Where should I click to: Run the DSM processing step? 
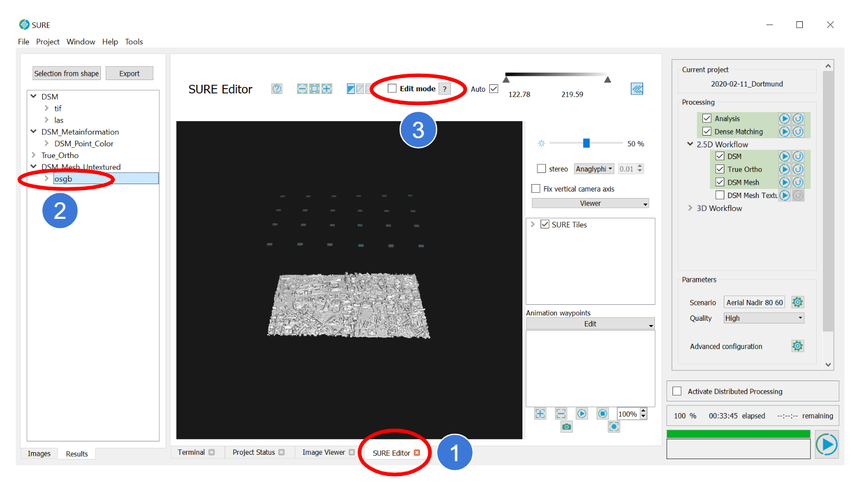click(784, 156)
